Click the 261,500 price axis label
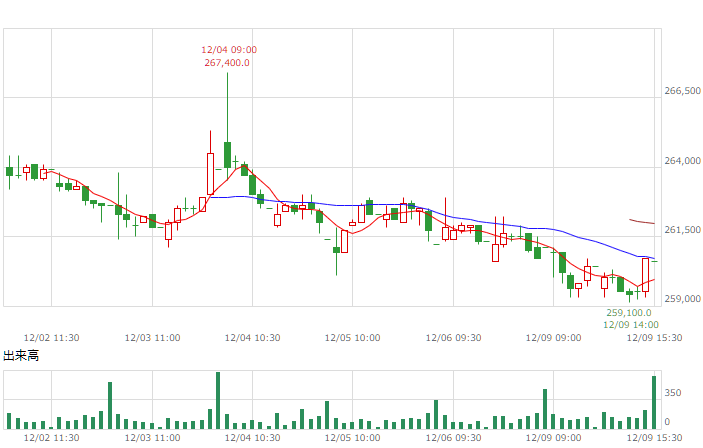The image size is (703, 448). 682,230
